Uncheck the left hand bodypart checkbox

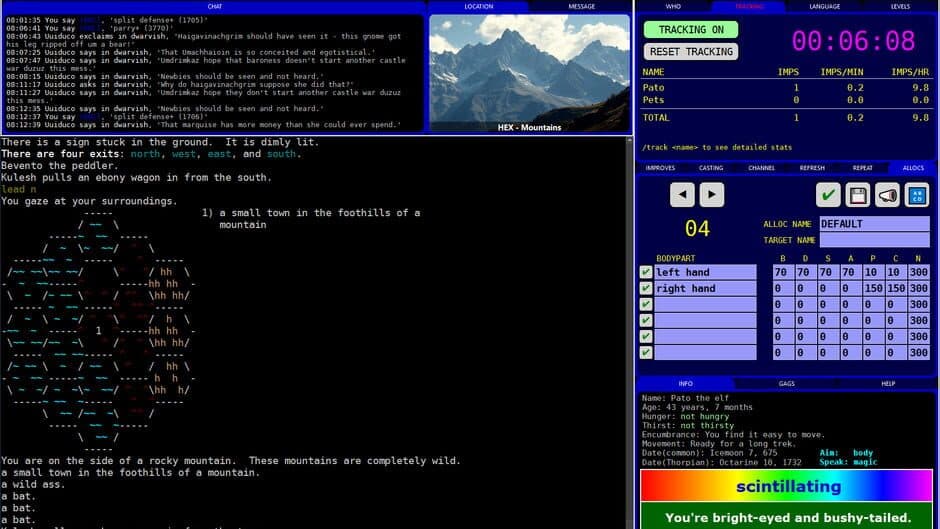pyautogui.click(x=646, y=272)
